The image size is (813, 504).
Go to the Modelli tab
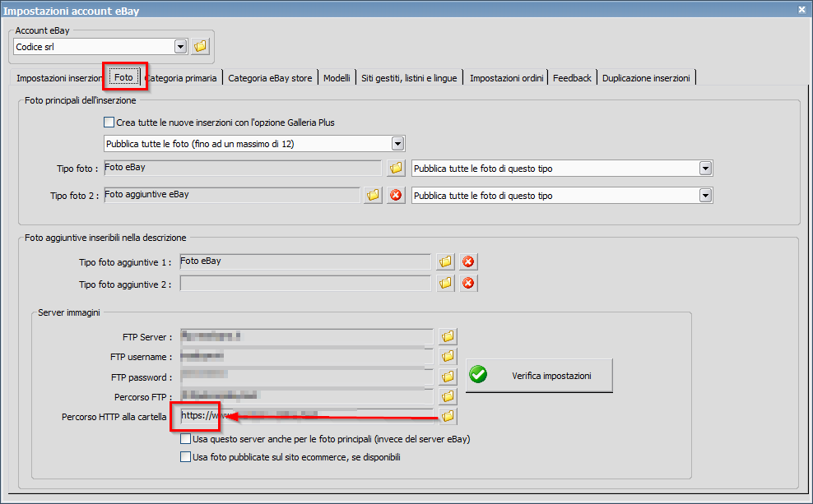coord(337,78)
